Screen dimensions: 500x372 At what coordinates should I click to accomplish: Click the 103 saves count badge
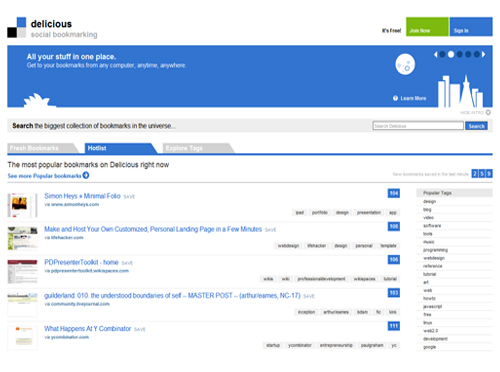tap(394, 293)
